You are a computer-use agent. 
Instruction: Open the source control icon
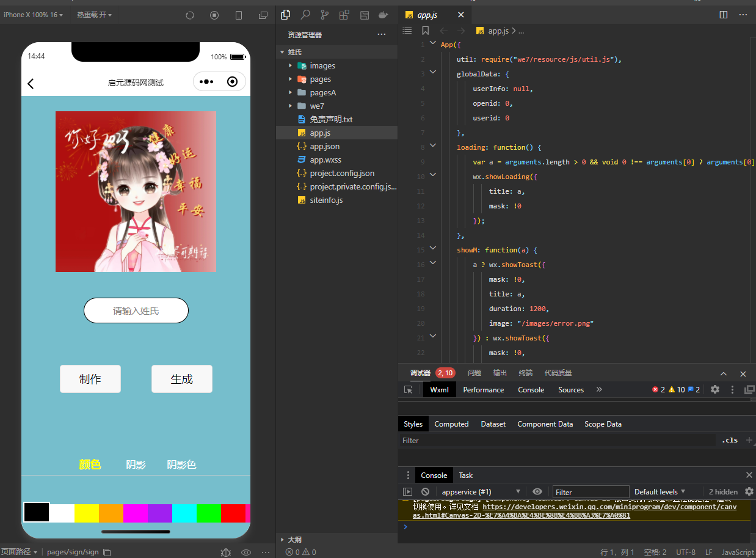325,15
